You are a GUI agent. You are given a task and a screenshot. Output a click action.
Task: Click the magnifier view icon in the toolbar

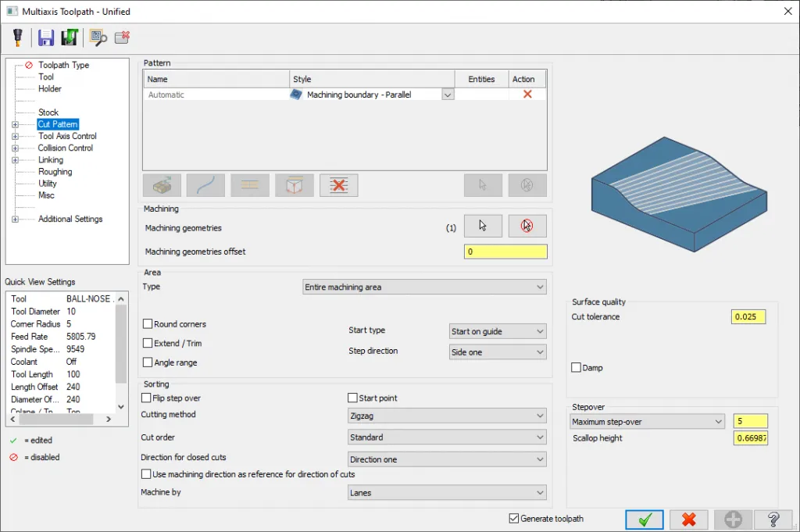click(x=98, y=37)
